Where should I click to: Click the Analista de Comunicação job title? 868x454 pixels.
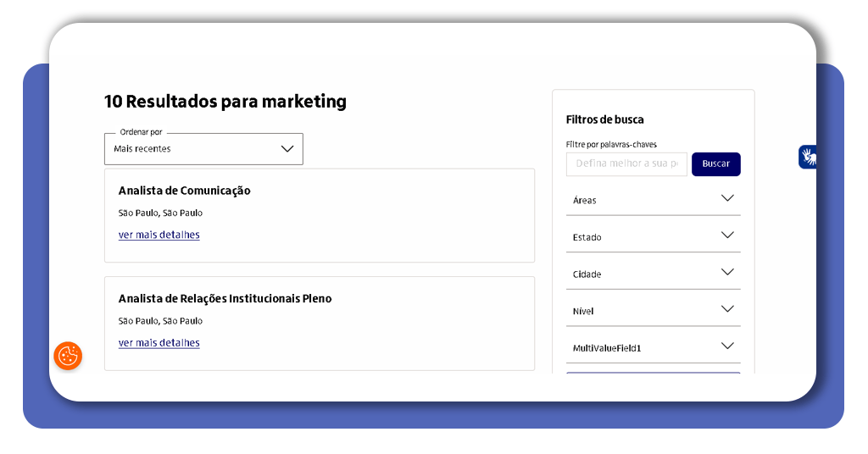pos(184,191)
